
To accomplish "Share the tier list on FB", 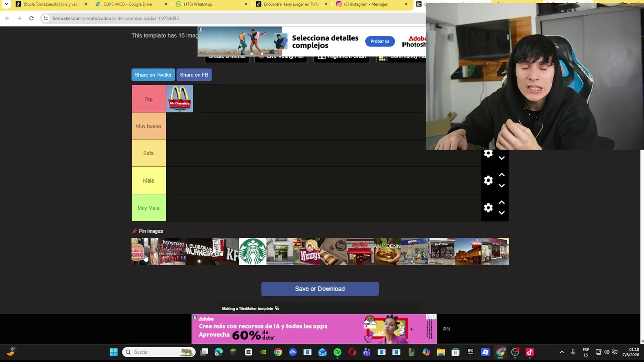I will (x=194, y=75).
